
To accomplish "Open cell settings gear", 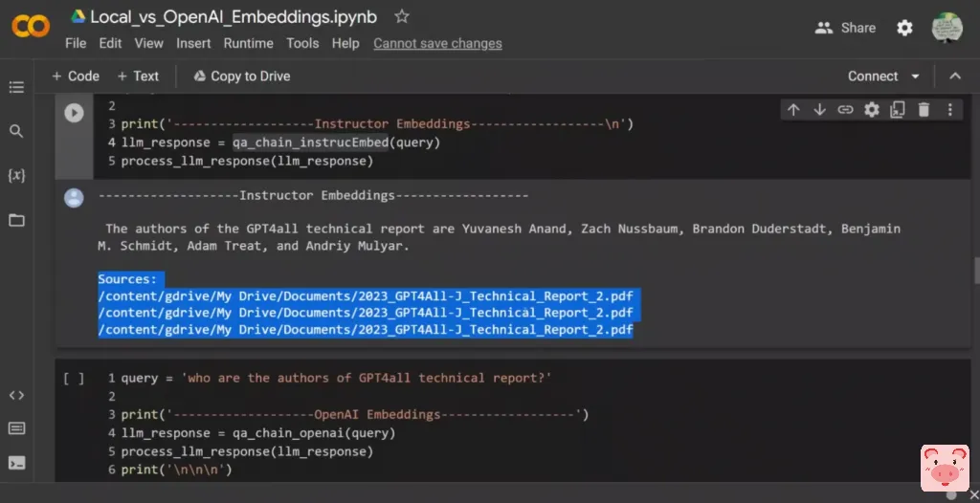I will [x=871, y=110].
